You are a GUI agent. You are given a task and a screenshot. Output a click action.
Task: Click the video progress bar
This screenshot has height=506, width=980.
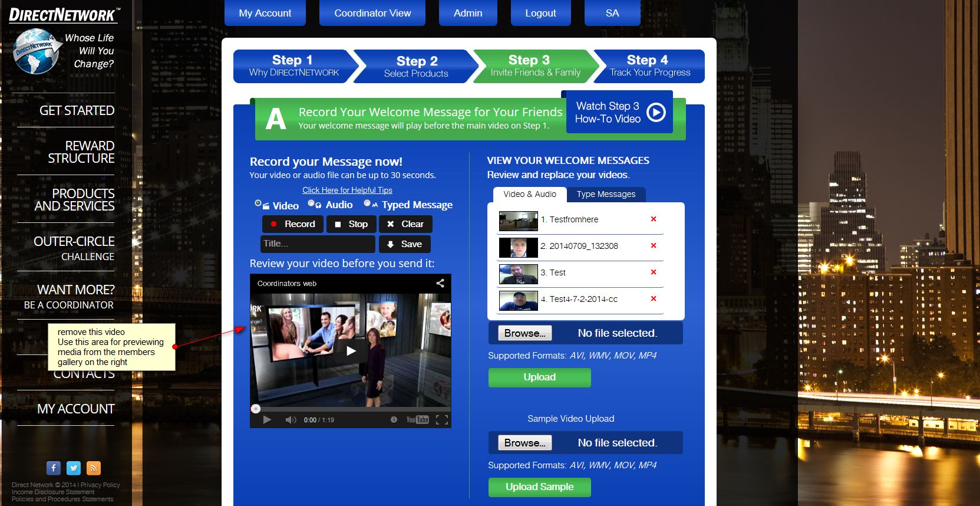351,409
